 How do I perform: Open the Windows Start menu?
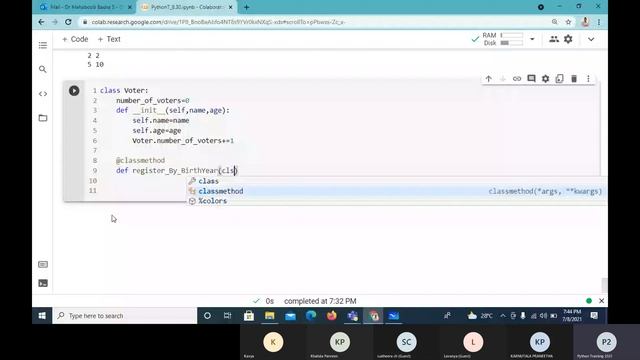click(42, 316)
